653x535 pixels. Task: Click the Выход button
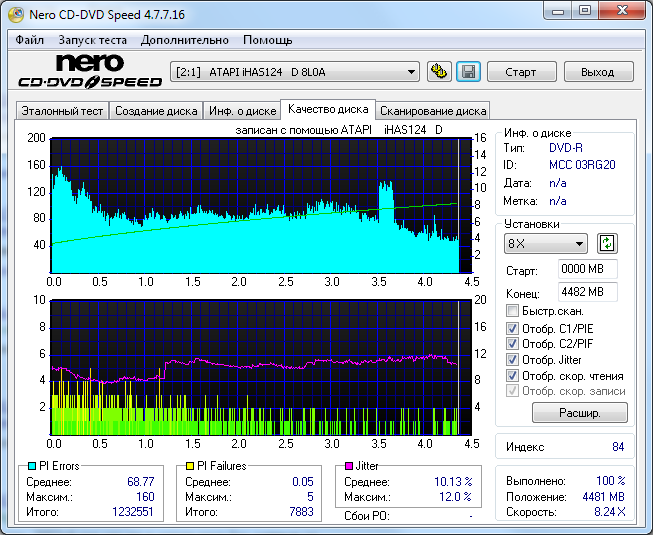point(598,72)
